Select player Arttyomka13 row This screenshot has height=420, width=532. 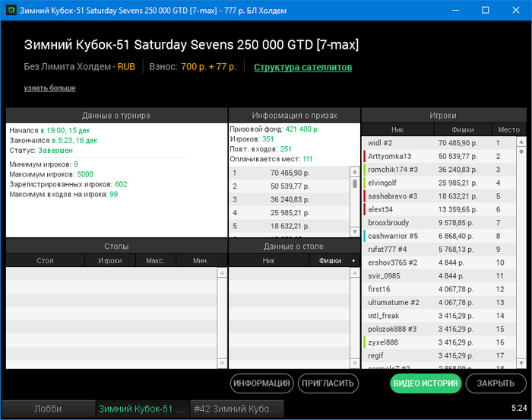point(439,156)
